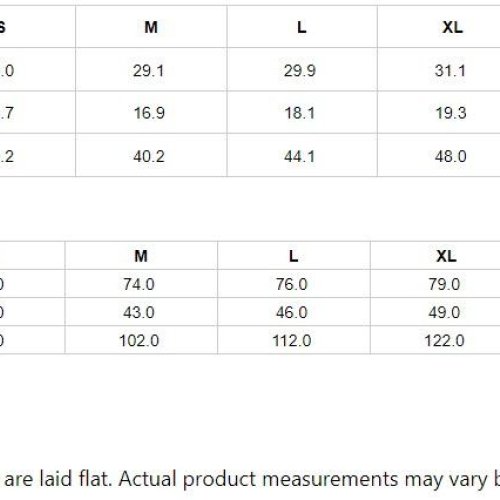Select the 29.9 cell under L
This screenshot has height=500, width=500.
pyautogui.click(x=302, y=70)
